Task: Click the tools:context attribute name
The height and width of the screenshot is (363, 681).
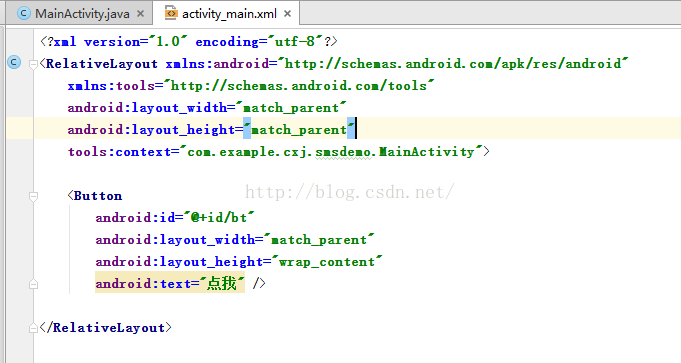Action: point(119,152)
